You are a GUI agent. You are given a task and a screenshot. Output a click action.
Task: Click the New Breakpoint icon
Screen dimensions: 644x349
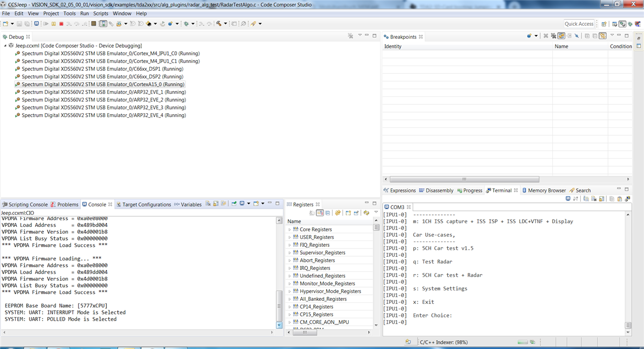[x=529, y=36]
